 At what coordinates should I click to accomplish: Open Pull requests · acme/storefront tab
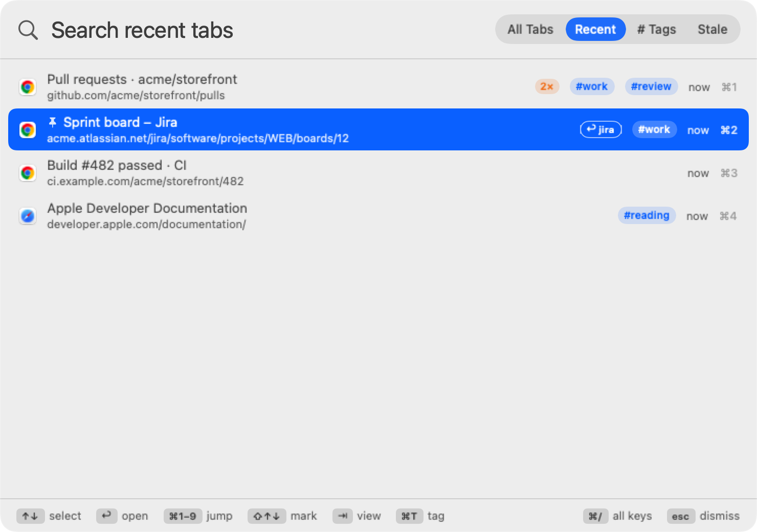[x=379, y=87]
